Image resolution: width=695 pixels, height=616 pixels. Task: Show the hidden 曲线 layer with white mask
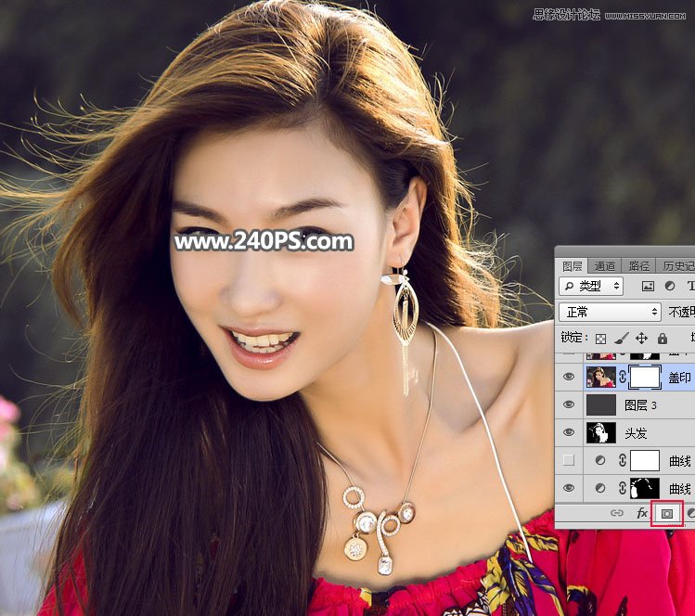[x=569, y=460]
